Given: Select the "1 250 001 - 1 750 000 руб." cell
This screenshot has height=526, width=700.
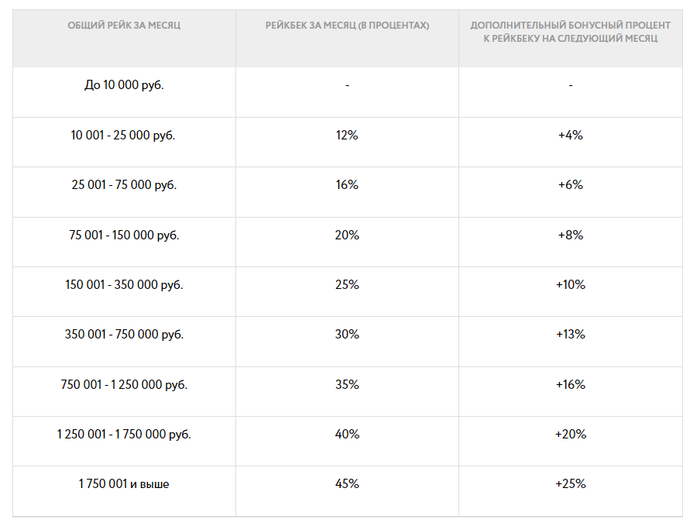Looking at the screenshot, I should point(124,434).
